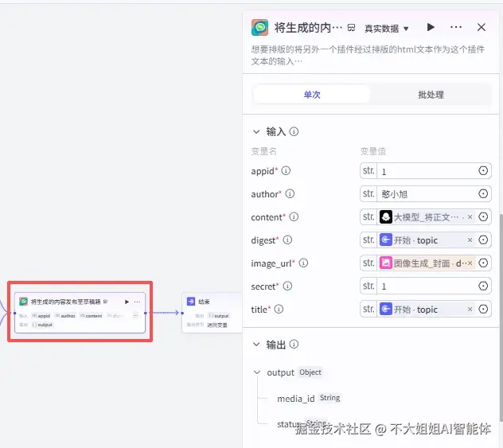Collapse the output Object tree node
The height and width of the screenshot is (448, 503).
click(256, 372)
